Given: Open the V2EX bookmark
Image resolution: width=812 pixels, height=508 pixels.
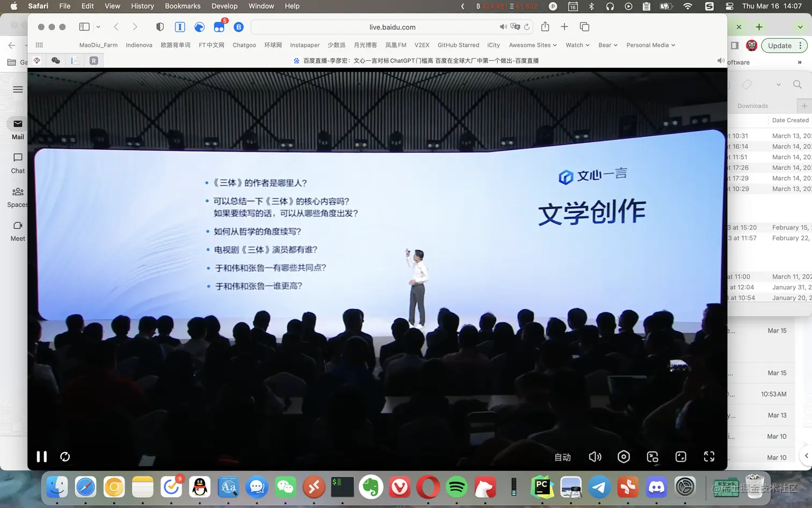Looking at the screenshot, I should click(x=422, y=45).
